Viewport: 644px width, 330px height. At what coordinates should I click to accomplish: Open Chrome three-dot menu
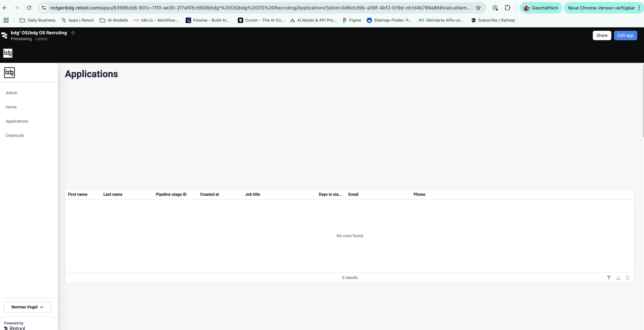pyautogui.click(x=639, y=8)
